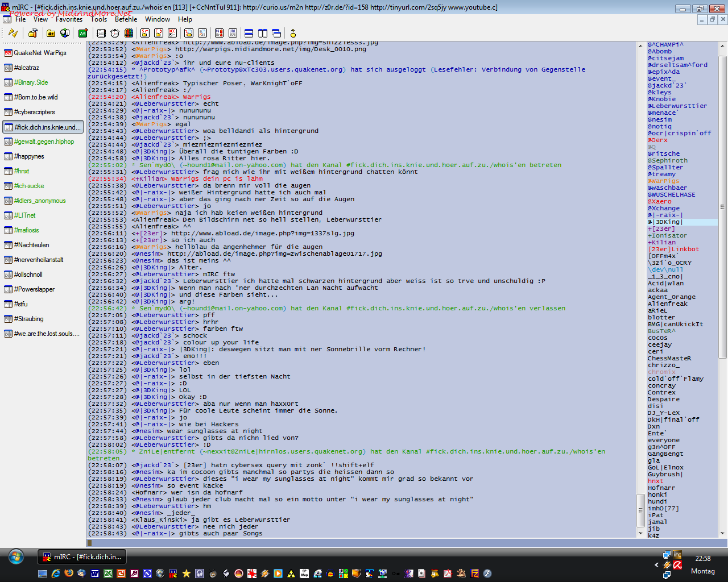728x582 pixels.
Task: Open the Favorites menu
Action: [69, 19]
